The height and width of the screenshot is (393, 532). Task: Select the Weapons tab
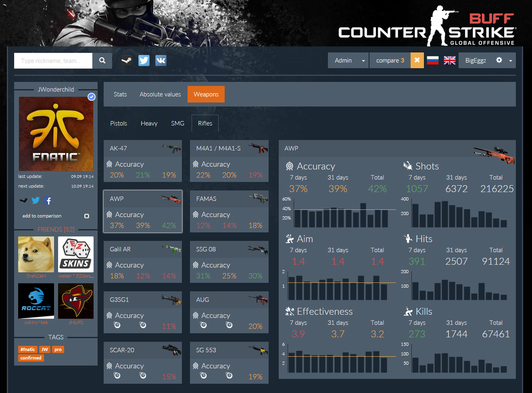tap(206, 94)
